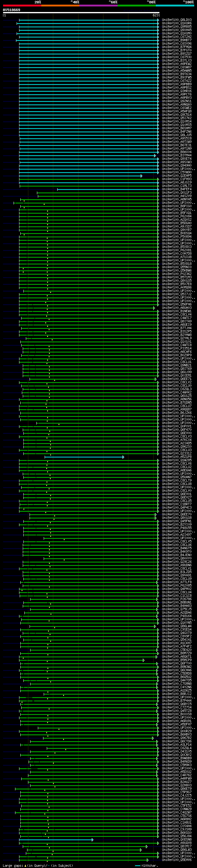
Task: Click hit label UniRef100_Q5KBW6
Action: click(176, 270)
